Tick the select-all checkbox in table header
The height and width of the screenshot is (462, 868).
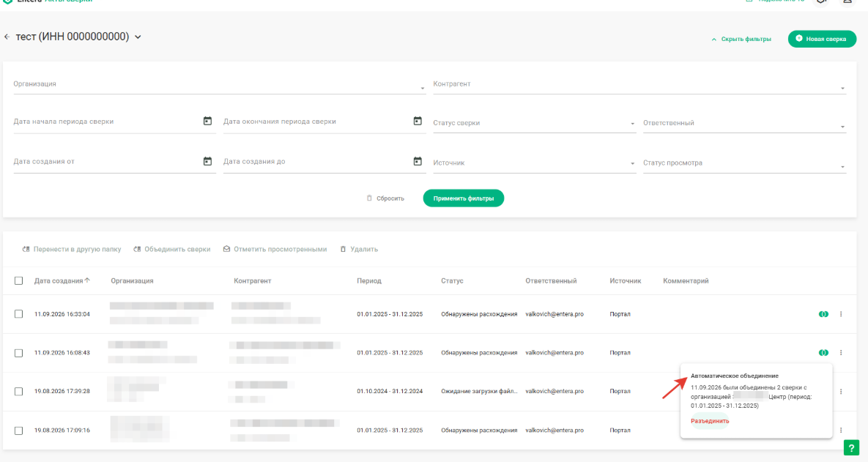click(19, 280)
